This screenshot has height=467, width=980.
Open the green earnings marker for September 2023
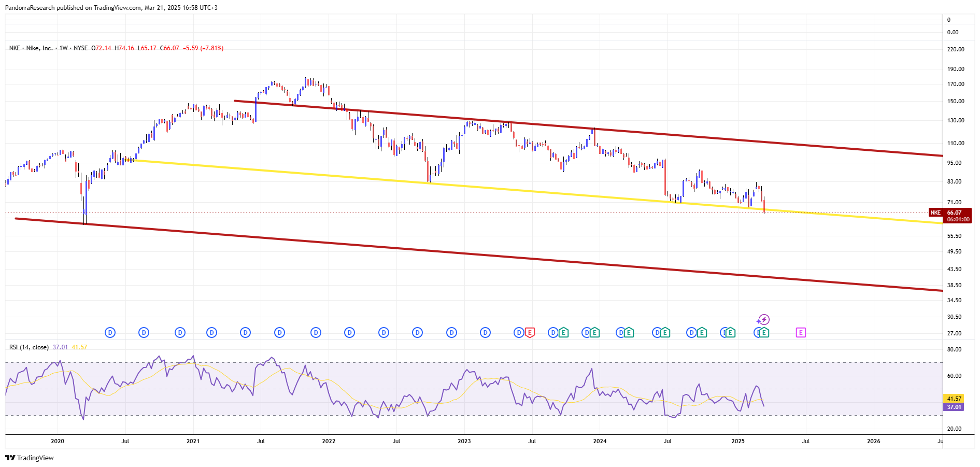[564, 332]
